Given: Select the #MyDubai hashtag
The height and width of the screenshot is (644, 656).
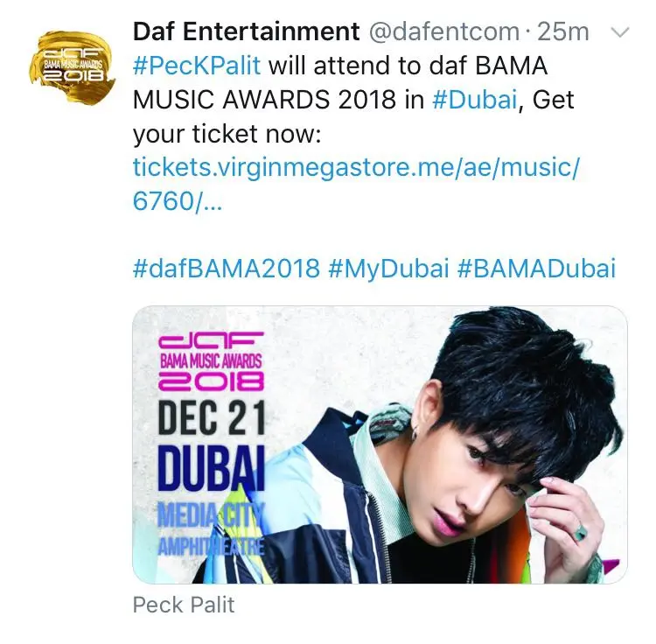Looking at the screenshot, I should click(388, 269).
